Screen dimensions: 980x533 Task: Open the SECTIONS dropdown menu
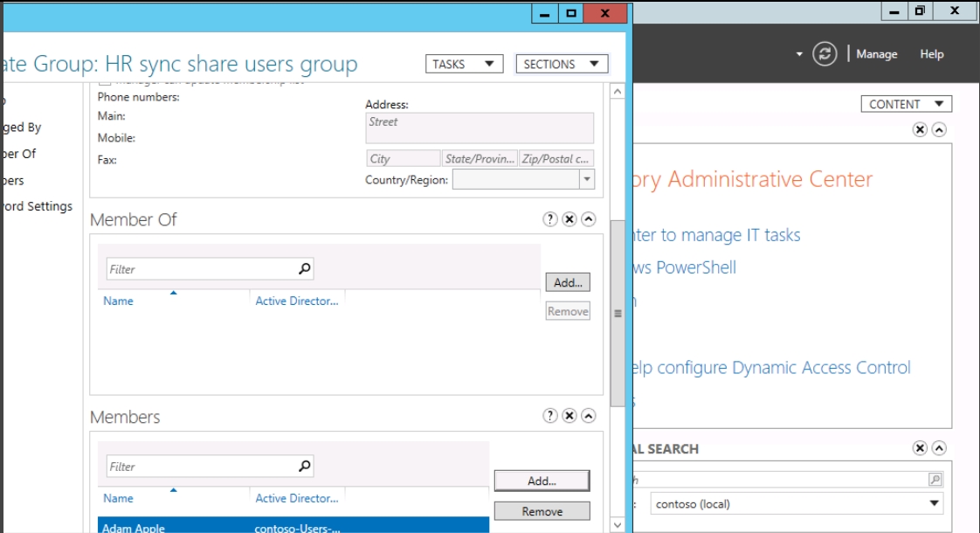(562, 64)
